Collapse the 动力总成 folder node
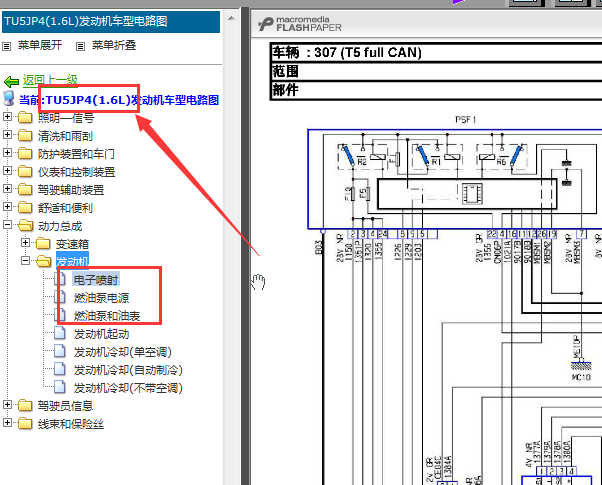Image resolution: width=602 pixels, height=485 pixels. (x=7, y=225)
